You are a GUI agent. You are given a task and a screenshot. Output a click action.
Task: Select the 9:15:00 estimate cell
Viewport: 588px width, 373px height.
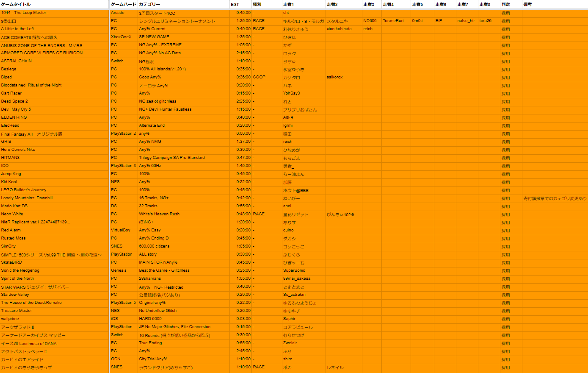click(x=241, y=327)
